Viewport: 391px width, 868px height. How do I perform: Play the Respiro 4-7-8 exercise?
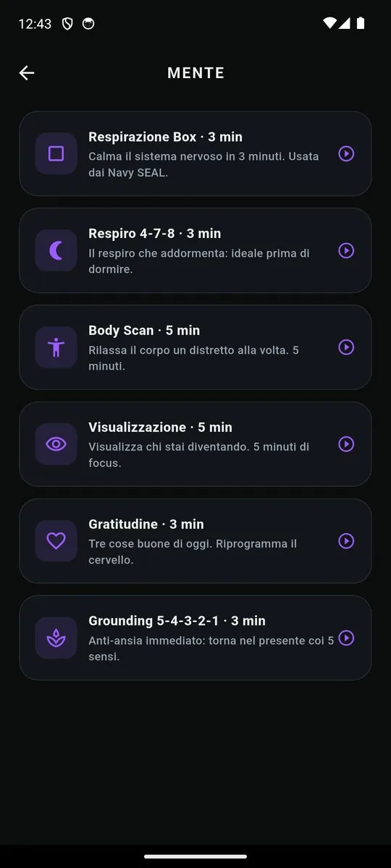click(x=346, y=250)
